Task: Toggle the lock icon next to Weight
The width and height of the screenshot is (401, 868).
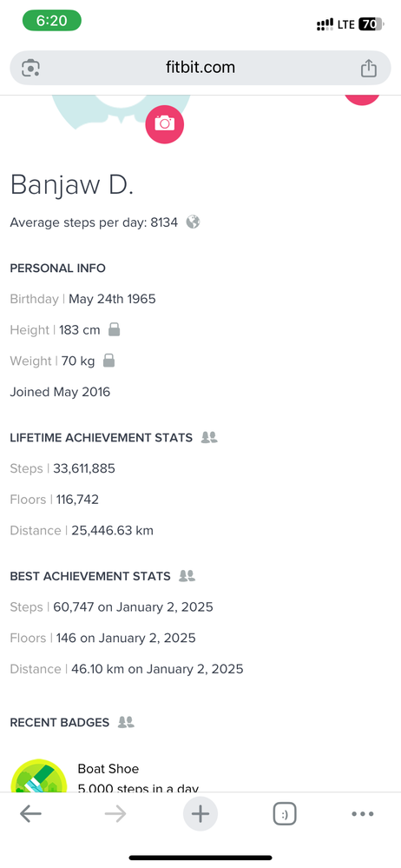Action: (109, 361)
